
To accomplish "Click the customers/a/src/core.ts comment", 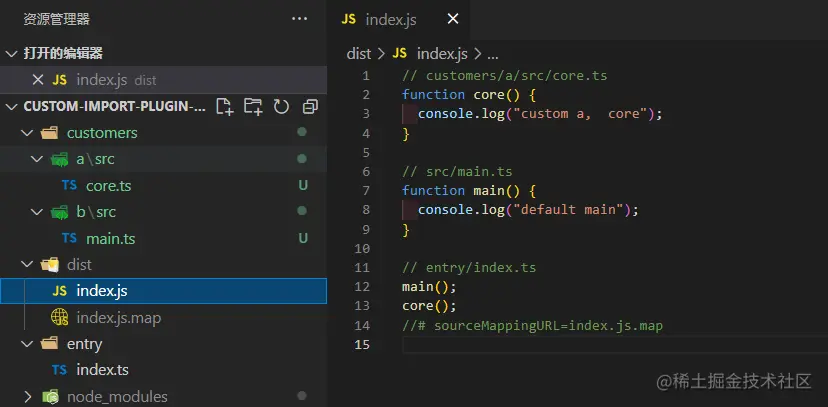I will [x=505, y=76].
